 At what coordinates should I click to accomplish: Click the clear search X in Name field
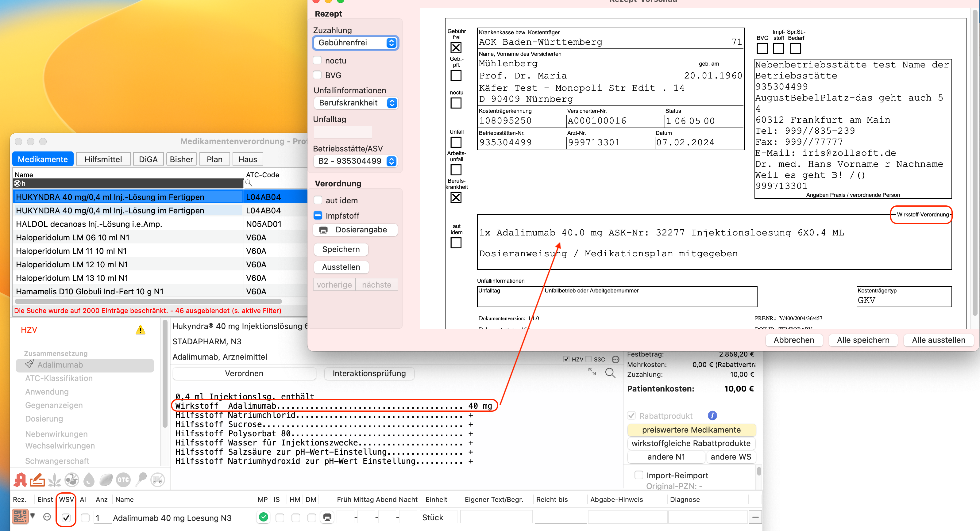(x=17, y=184)
